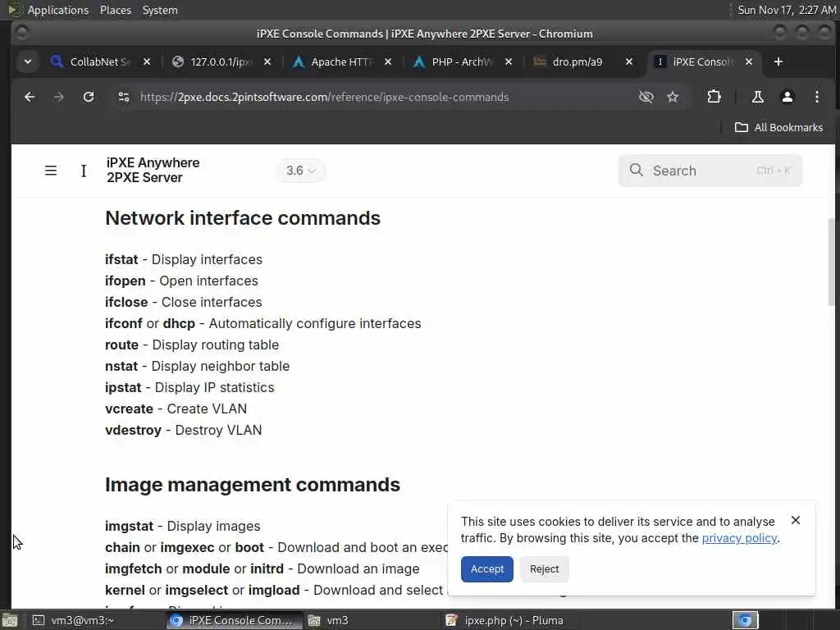The image size is (840, 630).
Task: Open iPXE Anywhere 2PXE Server home link
Action: [x=153, y=170]
